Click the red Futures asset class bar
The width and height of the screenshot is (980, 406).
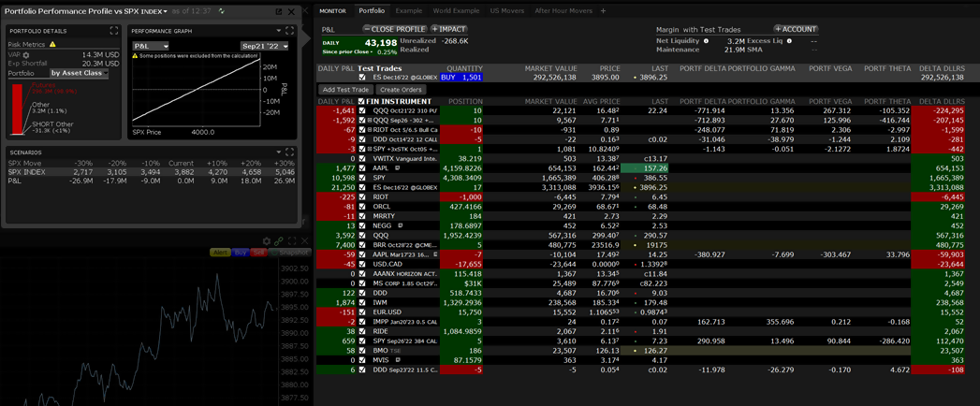17,109
